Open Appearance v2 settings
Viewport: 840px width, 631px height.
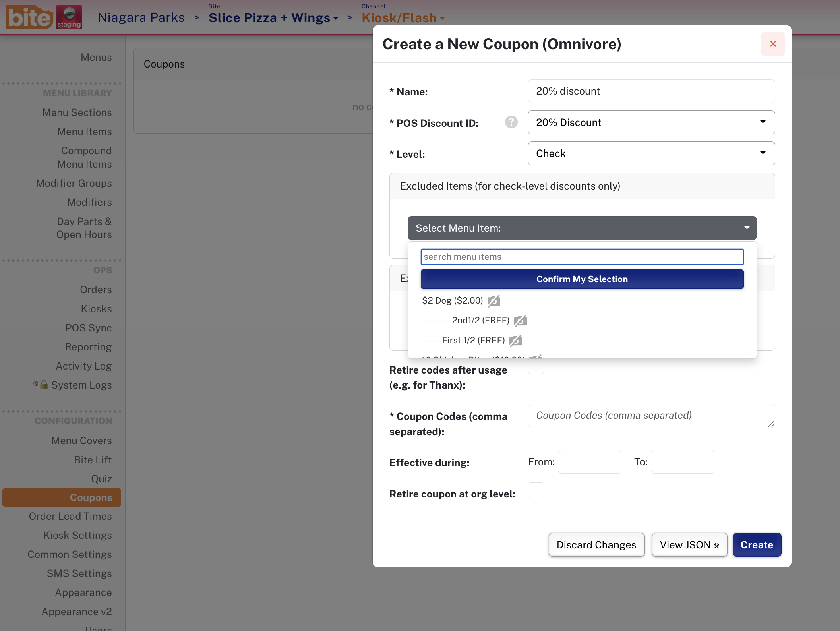77,612
